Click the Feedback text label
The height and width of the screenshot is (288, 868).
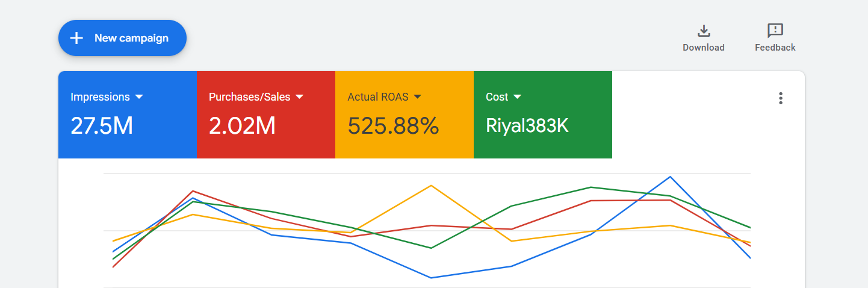coord(775,48)
